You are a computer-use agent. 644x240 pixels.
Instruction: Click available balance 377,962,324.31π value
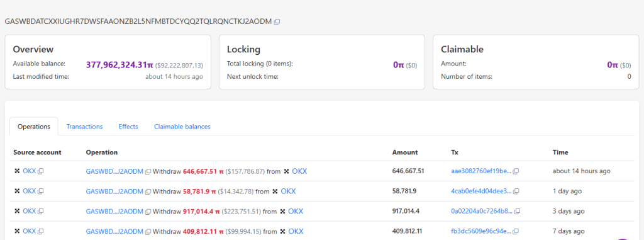click(x=119, y=65)
